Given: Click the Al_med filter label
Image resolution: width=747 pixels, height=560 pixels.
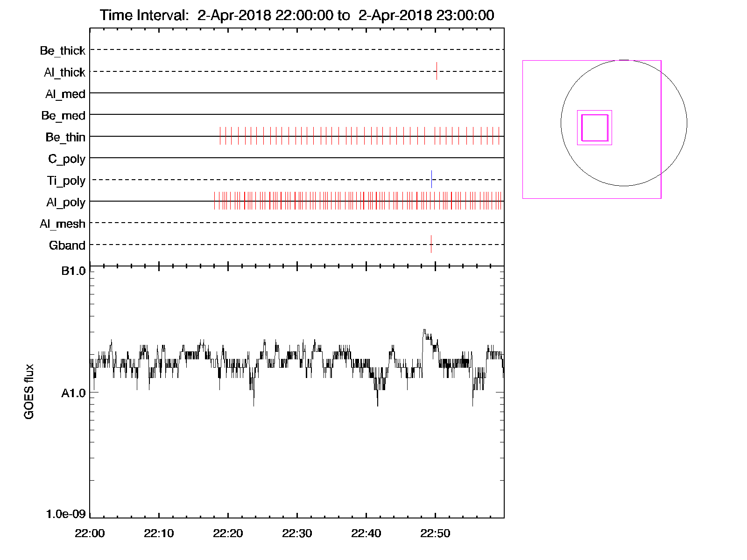Looking at the screenshot, I should (x=65, y=94).
